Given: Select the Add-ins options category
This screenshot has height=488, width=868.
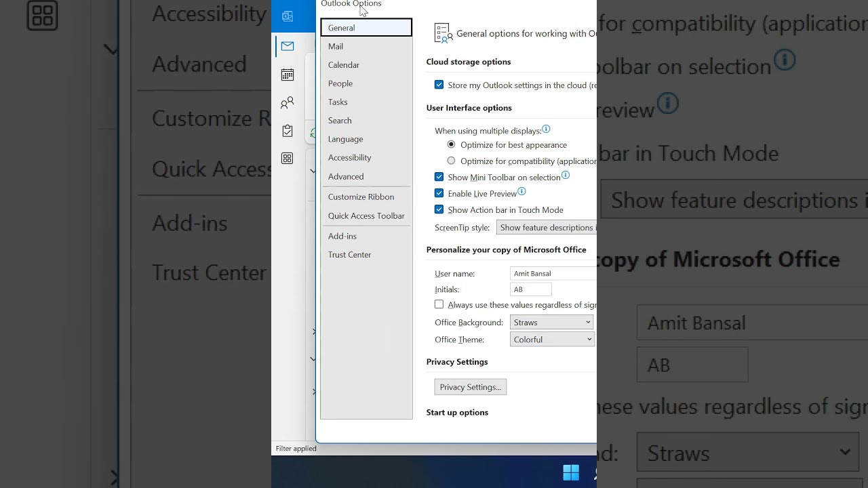Looking at the screenshot, I should point(366,236).
